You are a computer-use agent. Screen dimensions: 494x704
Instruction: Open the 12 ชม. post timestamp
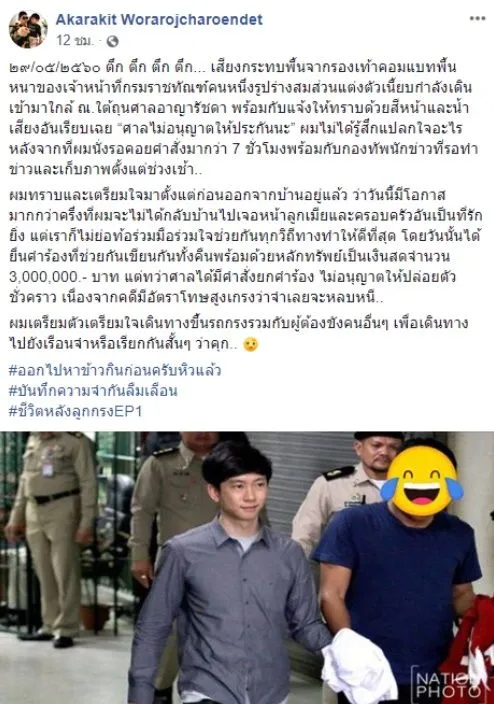pyautogui.click(x=75, y=41)
